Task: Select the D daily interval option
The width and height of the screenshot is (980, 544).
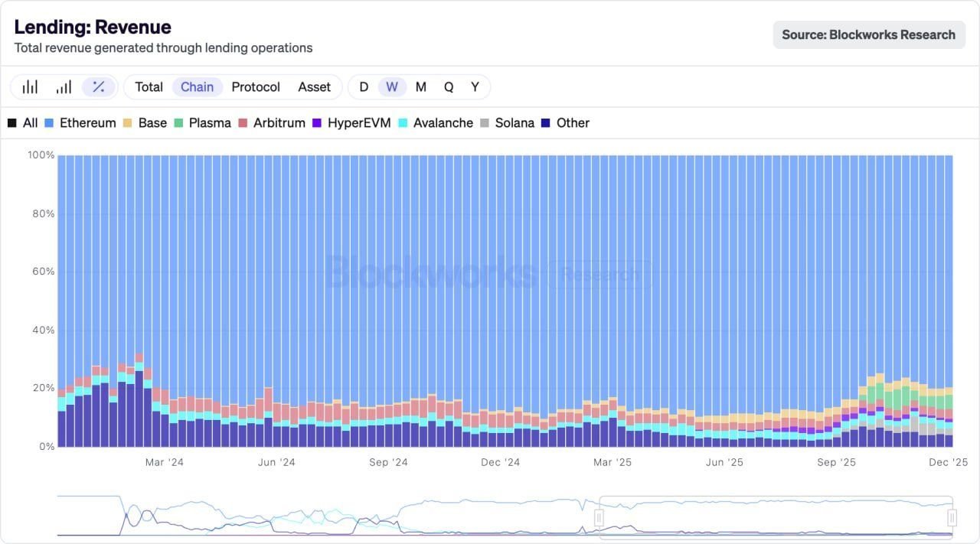Action: click(x=364, y=86)
